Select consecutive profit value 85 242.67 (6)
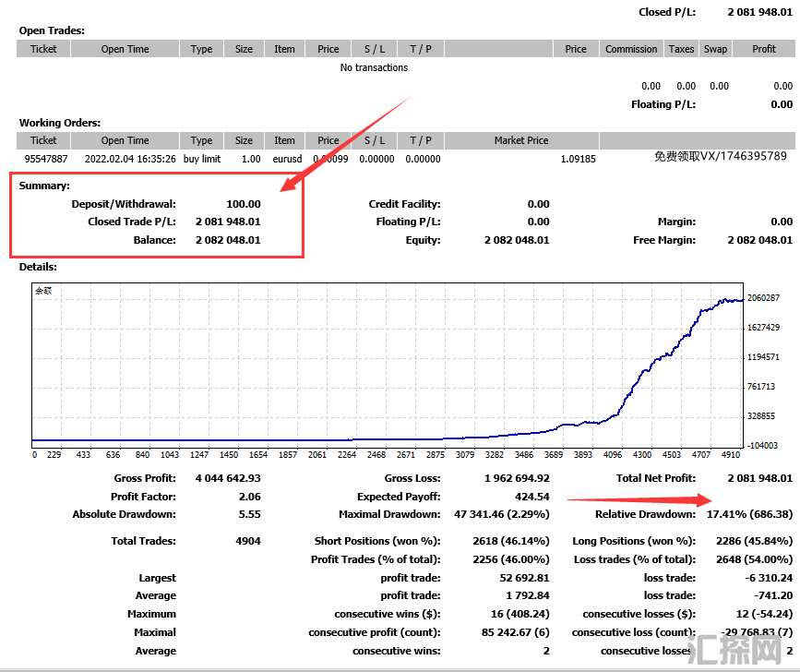This screenshot has height=672, width=800. click(x=515, y=632)
